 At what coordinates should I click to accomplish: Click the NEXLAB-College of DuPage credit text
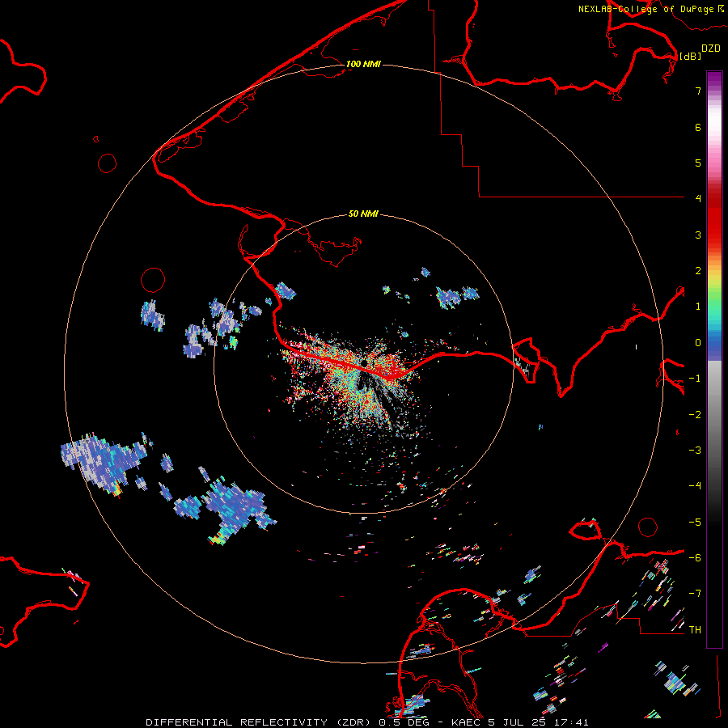pyautogui.click(x=650, y=9)
